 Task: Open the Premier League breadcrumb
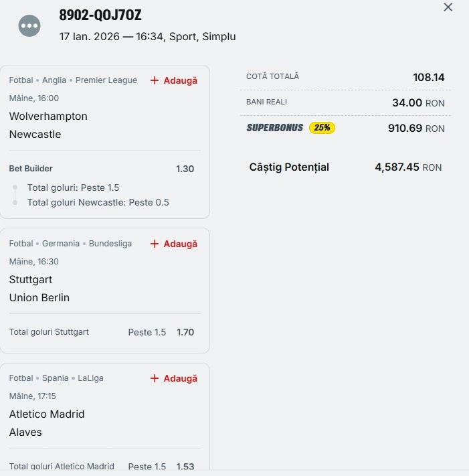[x=106, y=80]
